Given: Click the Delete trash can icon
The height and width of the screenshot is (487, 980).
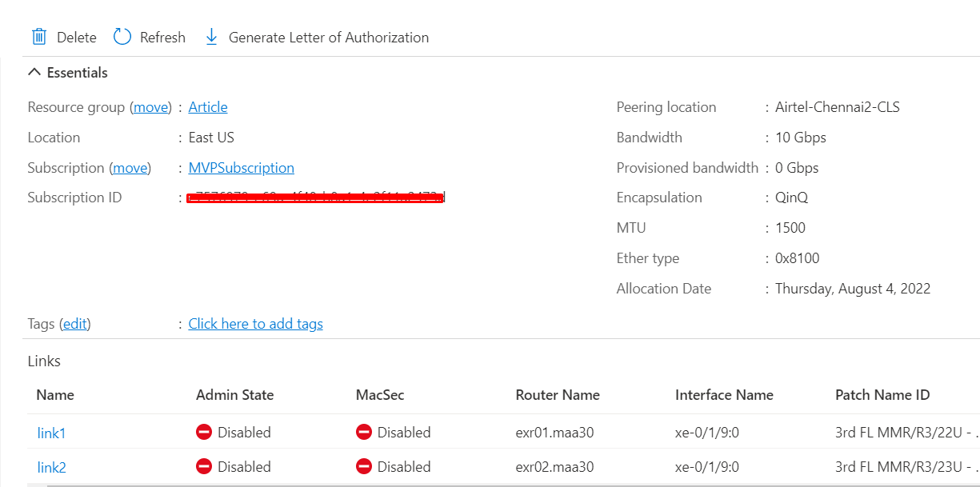Looking at the screenshot, I should pyautogui.click(x=38, y=37).
